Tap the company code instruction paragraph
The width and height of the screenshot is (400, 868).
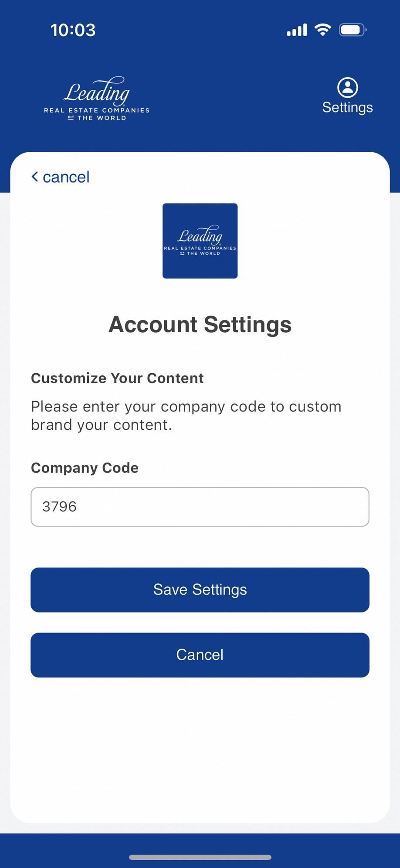[x=186, y=415]
